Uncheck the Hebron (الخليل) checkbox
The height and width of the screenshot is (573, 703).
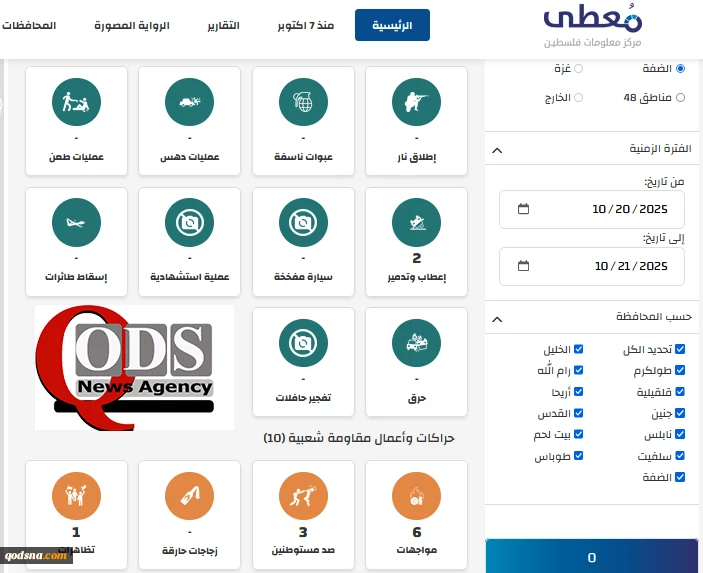tap(579, 350)
